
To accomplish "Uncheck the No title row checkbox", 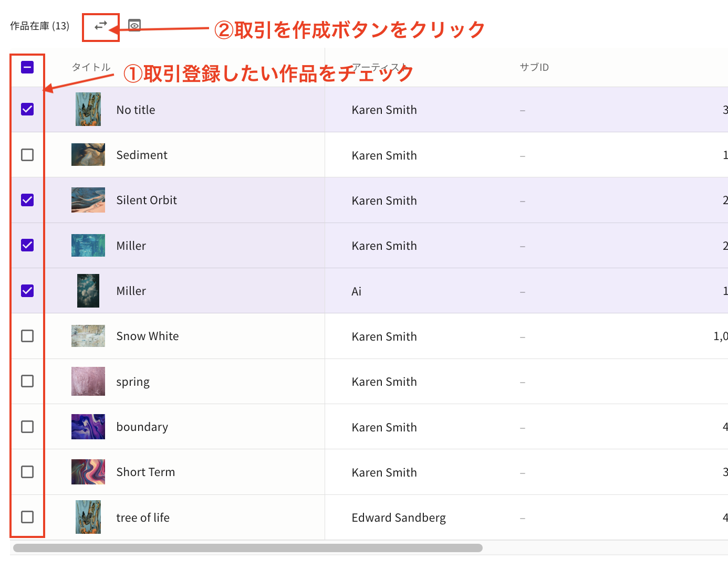I will (27, 109).
